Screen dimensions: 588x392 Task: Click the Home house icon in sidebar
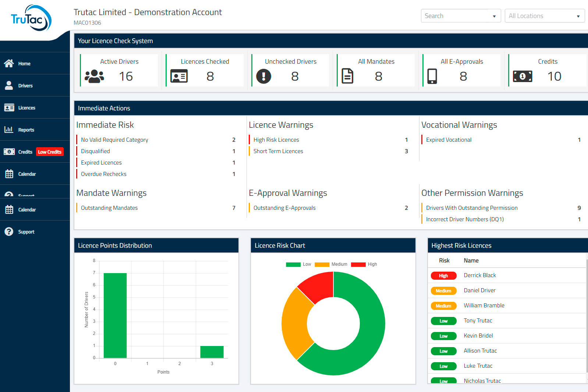[x=9, y=63]
